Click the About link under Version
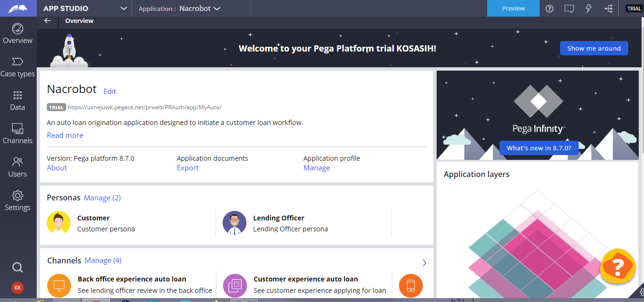Viewport: 644px width, 302px height. click(x=57, y=168)
